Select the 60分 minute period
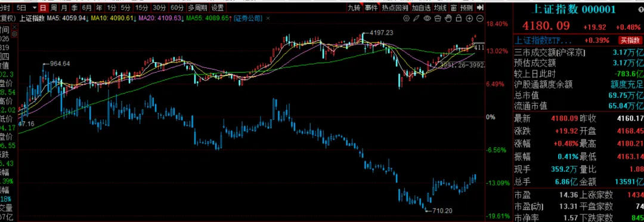The height and width of the screenshot is (222, 644). point(177,8)
